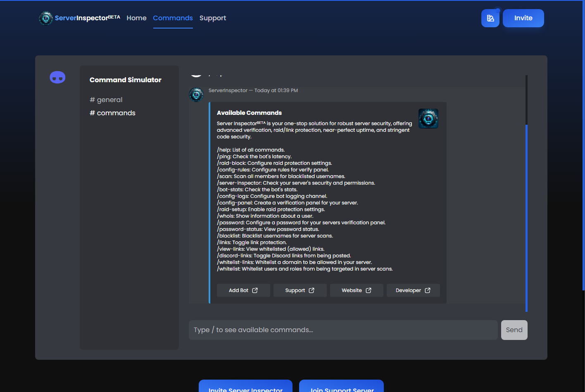The image size is (585, 392).
Task: Click the bot thumbnail inside the embed
Action: point(428,118)
